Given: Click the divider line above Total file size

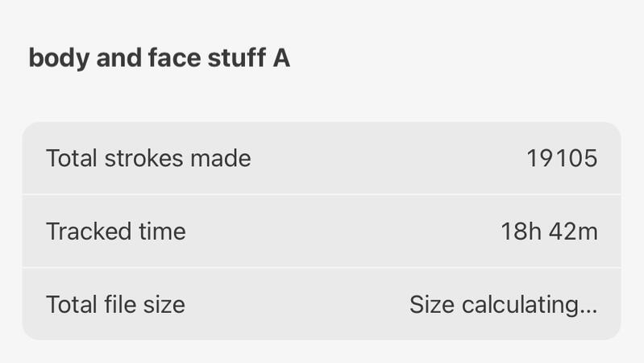Looking at the screenshot, I should tap(322, 267).
